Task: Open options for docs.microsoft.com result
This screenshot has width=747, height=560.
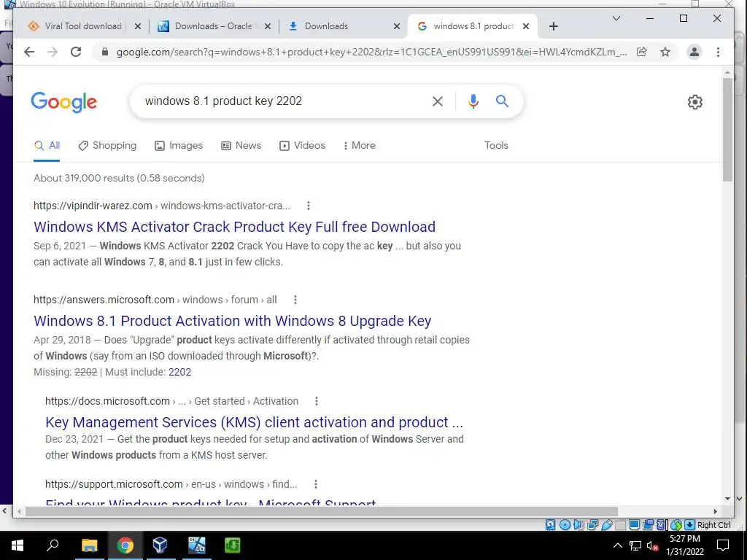Action: pos(317,402)
